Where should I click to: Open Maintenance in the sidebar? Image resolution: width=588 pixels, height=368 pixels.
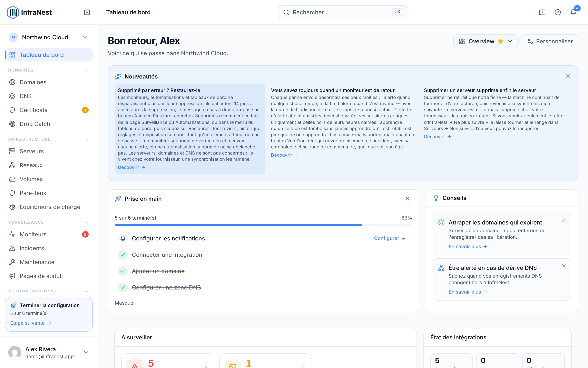click(x=49, y=262)
